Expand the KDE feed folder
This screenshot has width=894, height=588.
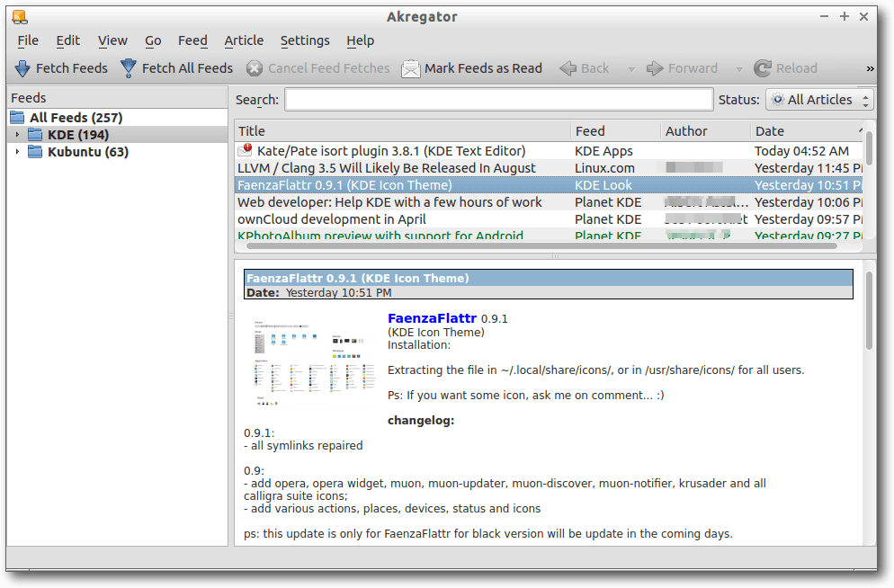[17, 135]
